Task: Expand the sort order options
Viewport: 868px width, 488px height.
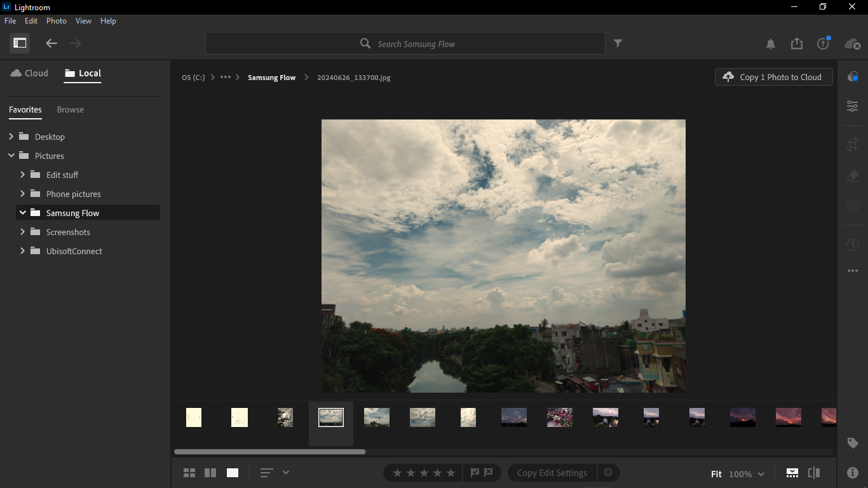Action: point(285,473)
